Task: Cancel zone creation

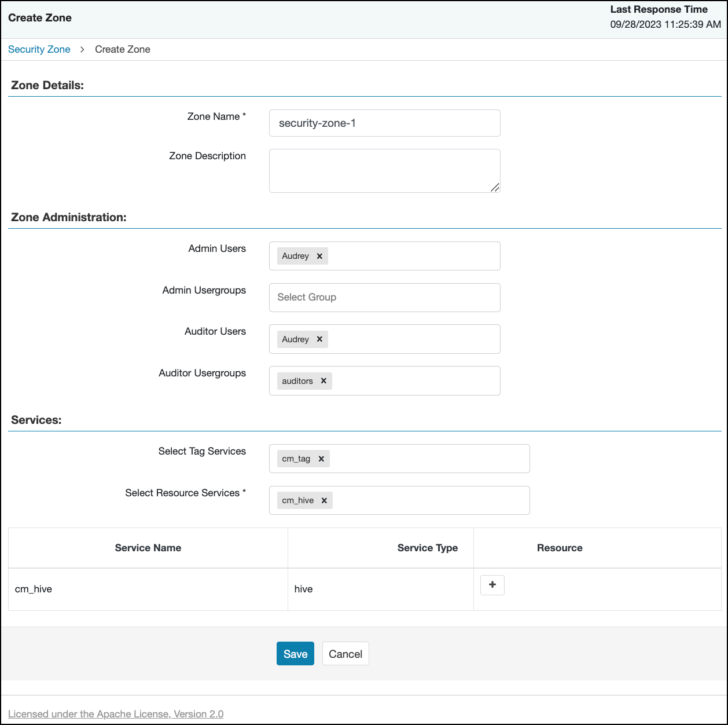Action: point(345,654)
